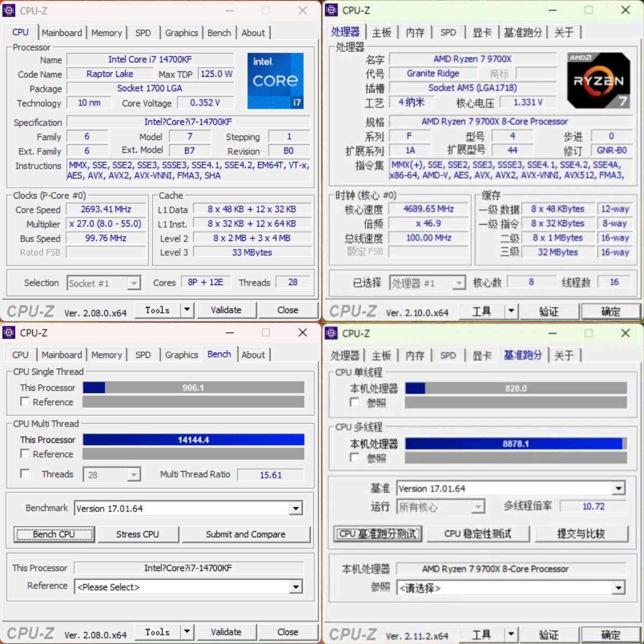Expand Benchmark Version 17.01.64 dropdown in Intel window
This screenshot has height=644, width=644.
tap(296, 508)
